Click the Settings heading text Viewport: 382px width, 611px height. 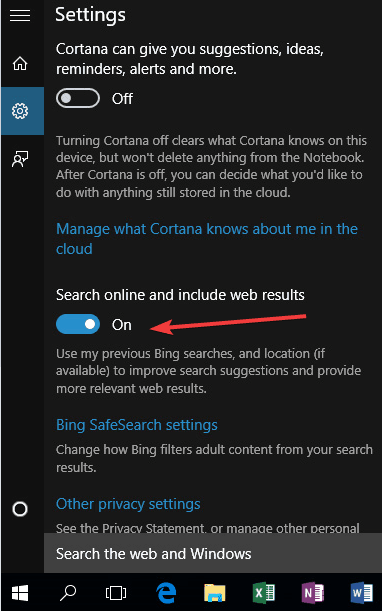[x=90, y=15]
